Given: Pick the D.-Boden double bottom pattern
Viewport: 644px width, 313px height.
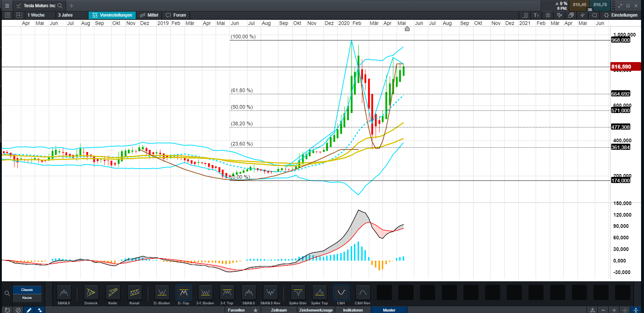Looking at the screenshot, I should coord(162,292).
